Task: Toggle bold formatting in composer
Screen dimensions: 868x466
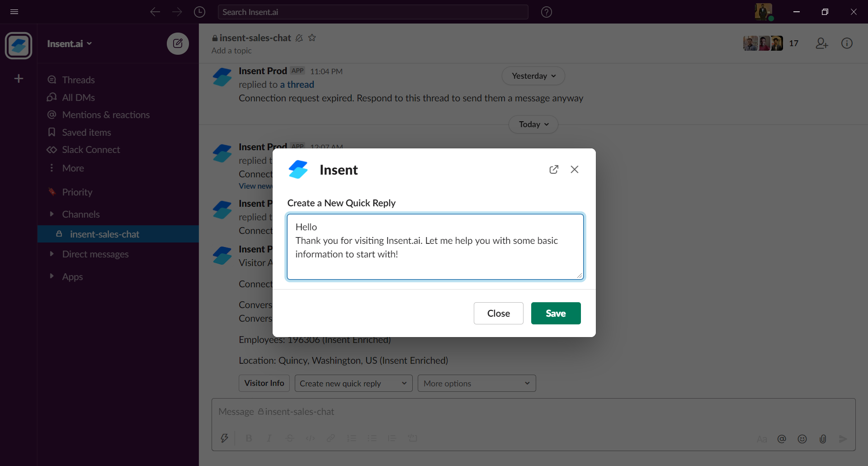Action: point(249,438)
